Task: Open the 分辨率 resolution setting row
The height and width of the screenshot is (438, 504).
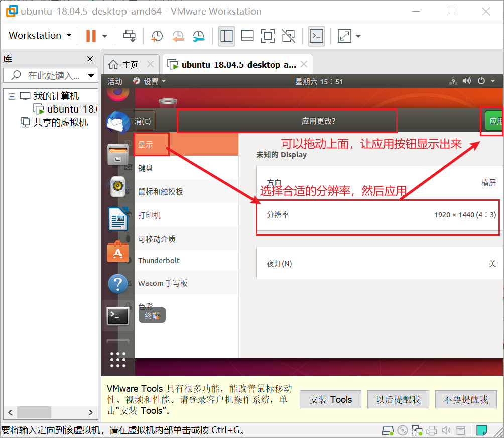Action: [380, 215]
